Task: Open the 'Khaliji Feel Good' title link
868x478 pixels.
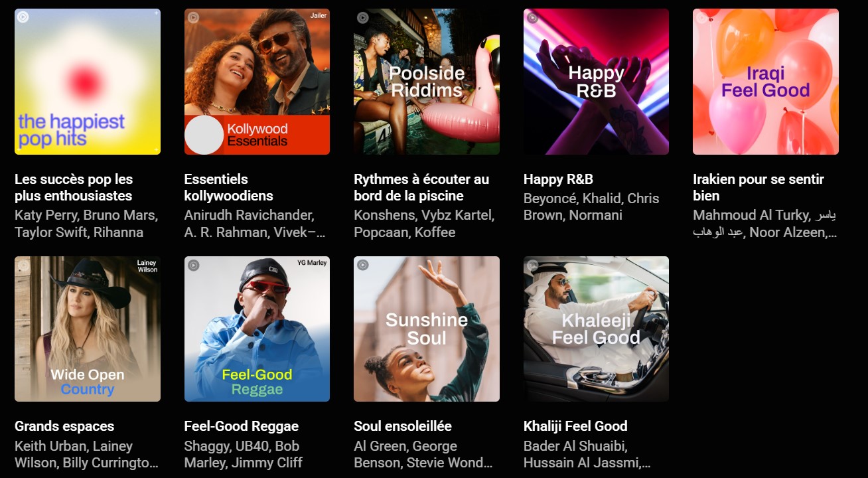Action: (x=575, y=426)
